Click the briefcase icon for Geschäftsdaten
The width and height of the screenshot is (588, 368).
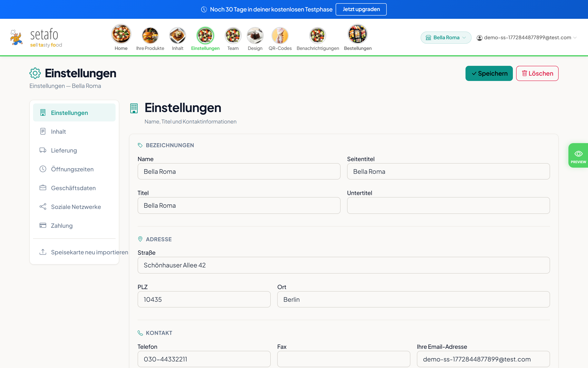43,188
